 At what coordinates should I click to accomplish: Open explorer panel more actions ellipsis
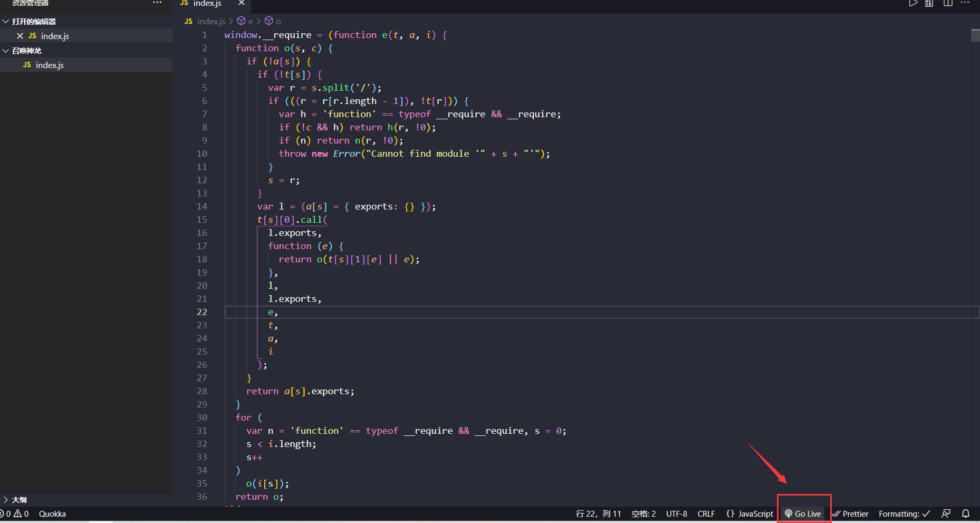point(157,3)
